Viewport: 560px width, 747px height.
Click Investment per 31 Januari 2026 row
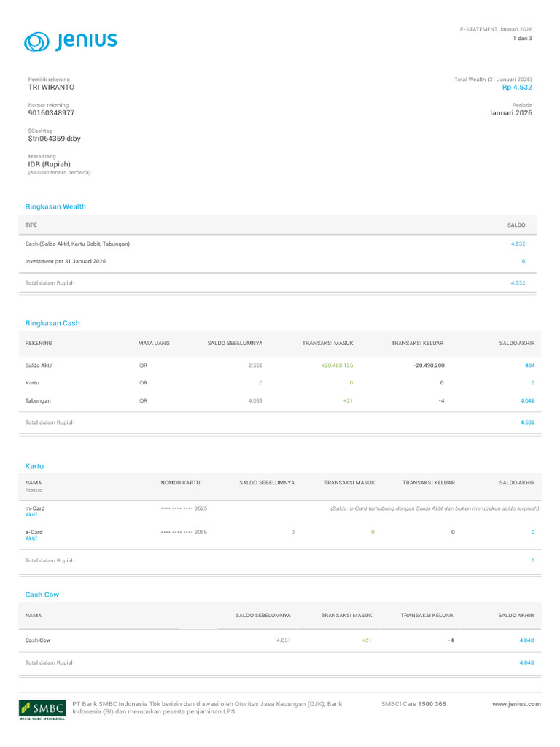278,262
